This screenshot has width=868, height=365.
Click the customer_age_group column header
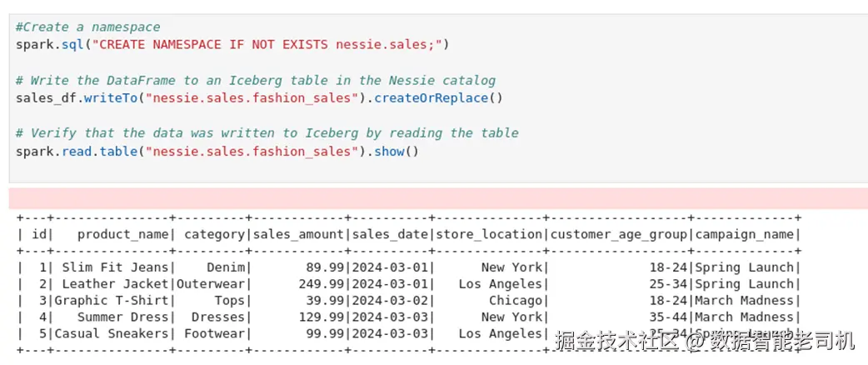(x=619, y=234)
